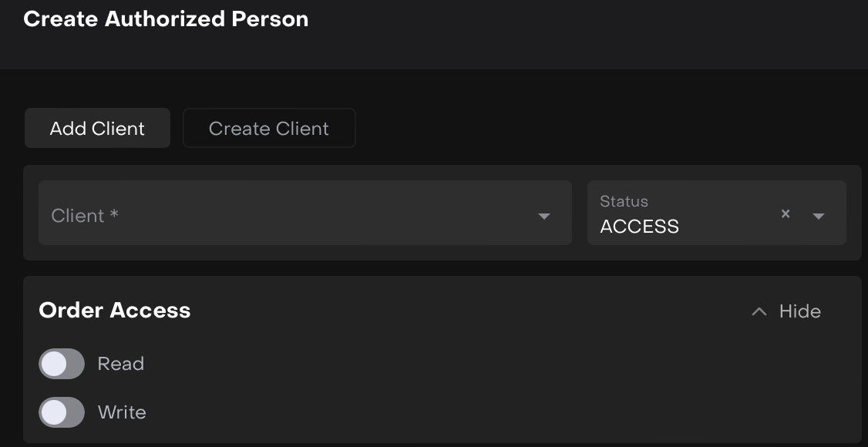Image resolution: width=868 pixels, height=447 pixels.
Task: Click the Read toggle label
Action: [121, 364]
